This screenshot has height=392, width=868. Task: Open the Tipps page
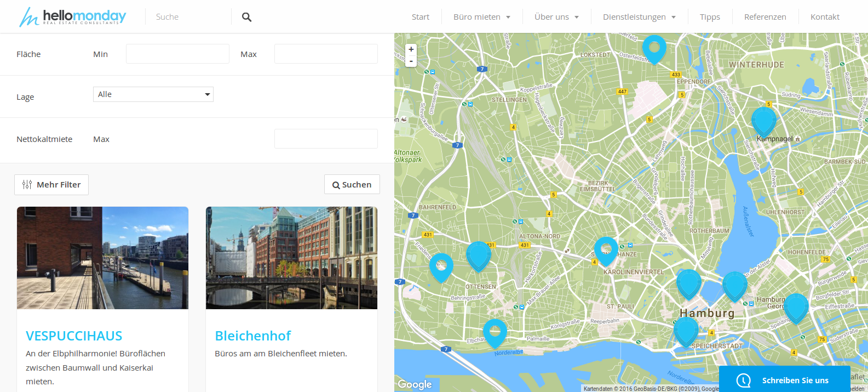pyautogui.click(x=710, y=17)
